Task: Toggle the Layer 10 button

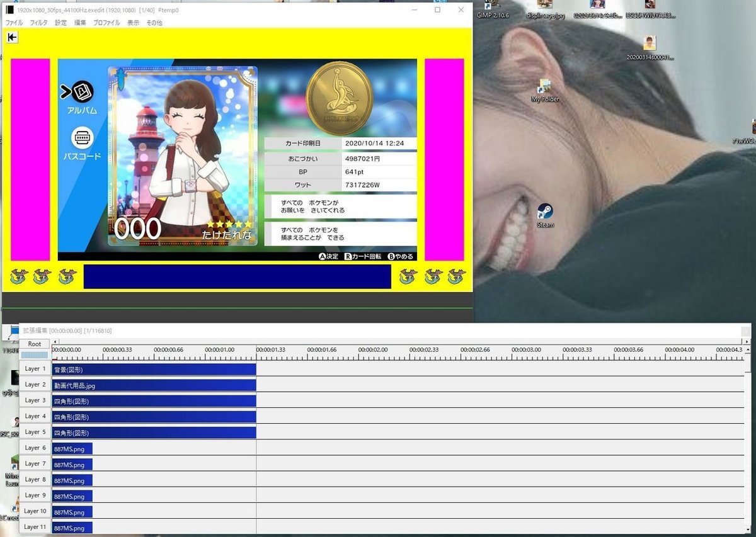Action: pos(35,511)
